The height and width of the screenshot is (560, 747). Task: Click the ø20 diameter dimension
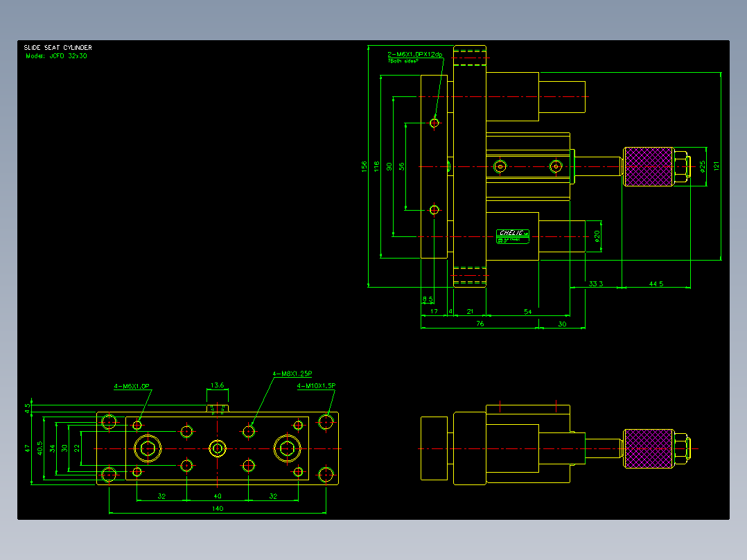[x=597, y=236]
